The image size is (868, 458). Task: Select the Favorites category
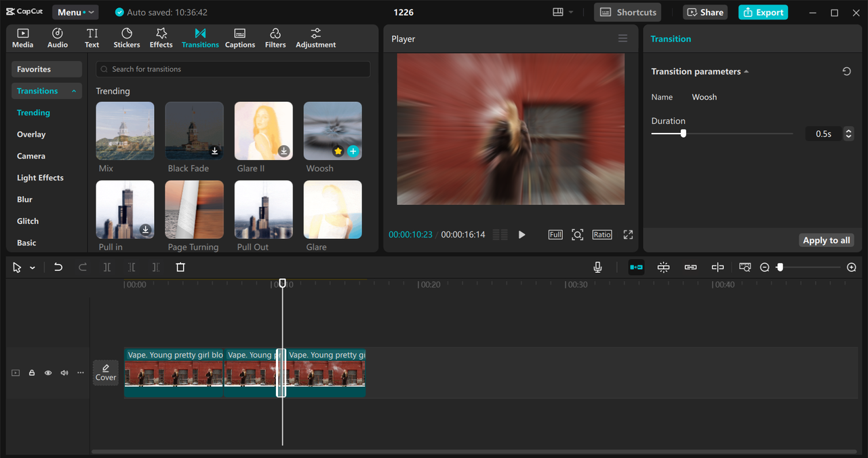(46, 69)
